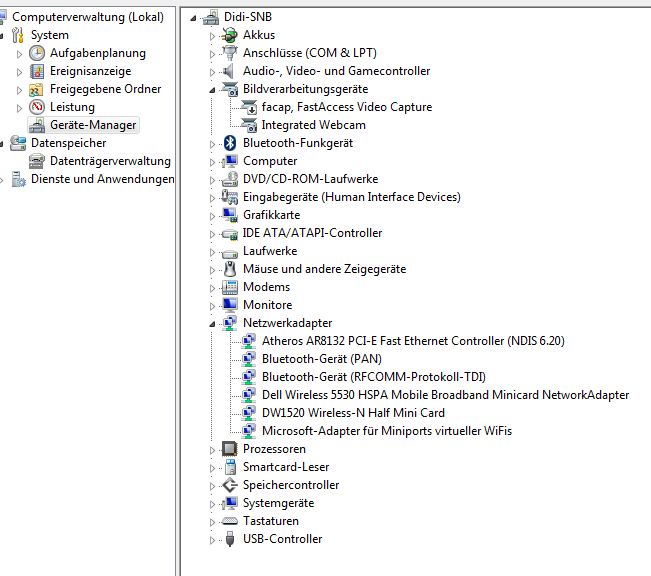Expand Freigegebene Ordner arrow in left tree
The height and width of the screenshot is (576, 651).
click(19, 90)
